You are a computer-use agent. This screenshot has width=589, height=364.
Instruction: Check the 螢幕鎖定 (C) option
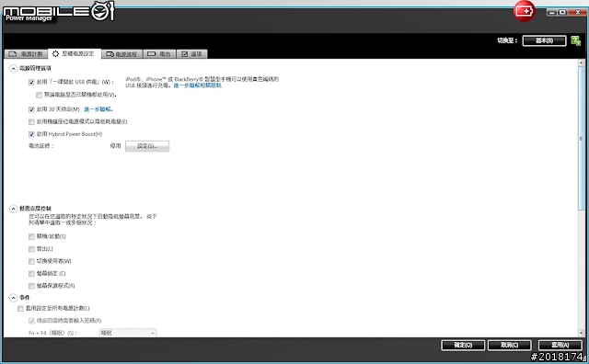(x=31, y=274)
